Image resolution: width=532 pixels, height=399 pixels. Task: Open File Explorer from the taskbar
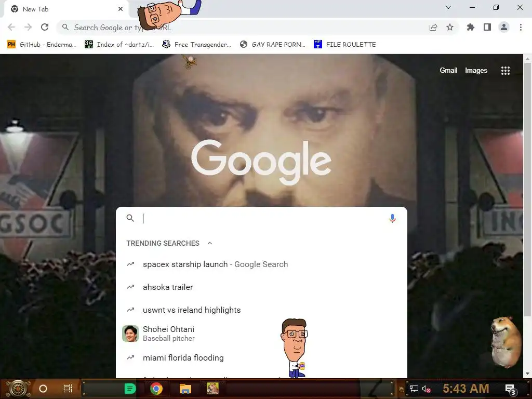(x=185, y=389)
